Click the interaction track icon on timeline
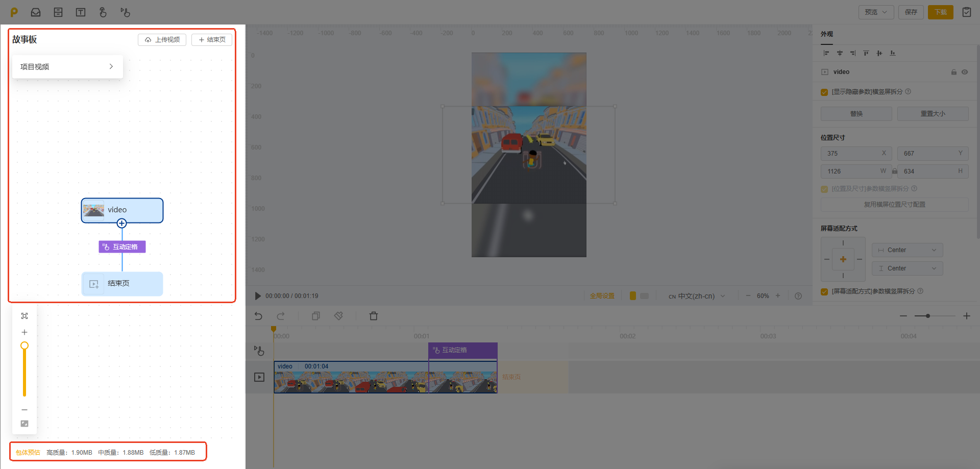 259,351
